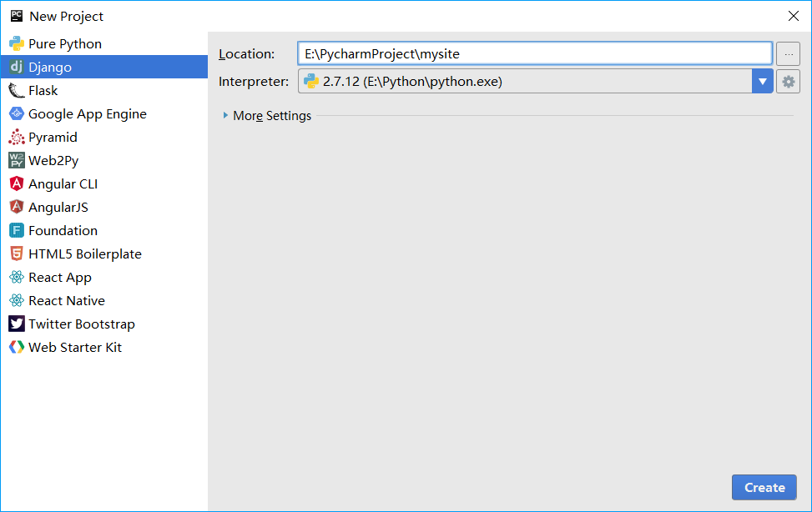This screenshot has width=812, height=512.
Task: Select Twitter Bootstrap project type
Action: coord(104,324)
